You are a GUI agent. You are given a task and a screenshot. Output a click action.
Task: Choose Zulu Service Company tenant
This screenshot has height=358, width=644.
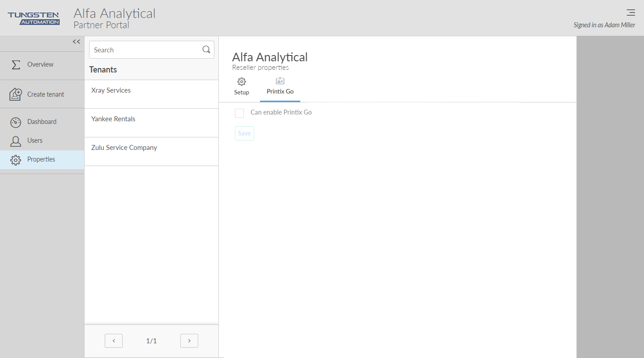click(124, 148)
